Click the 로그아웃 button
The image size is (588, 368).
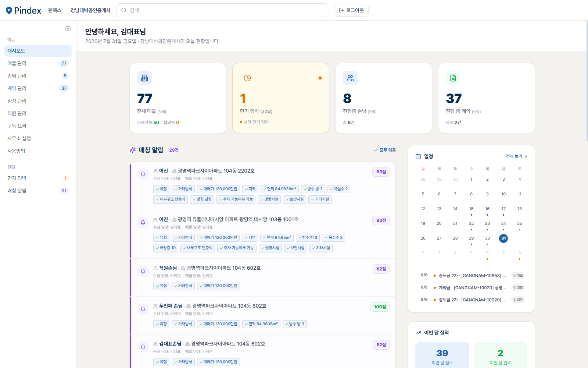click(x=351, y=10)
